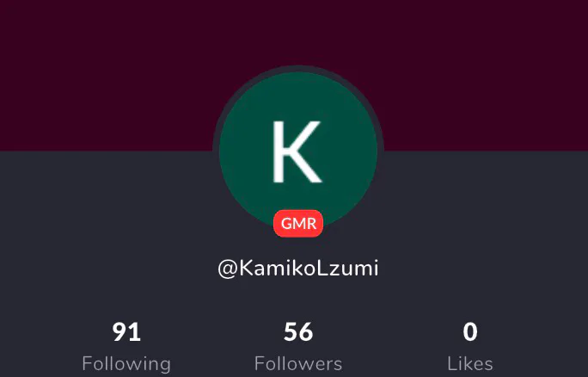Tap the red GMR badge
The height and width of the screenshot is (377, 588).
tap(298, 224)
